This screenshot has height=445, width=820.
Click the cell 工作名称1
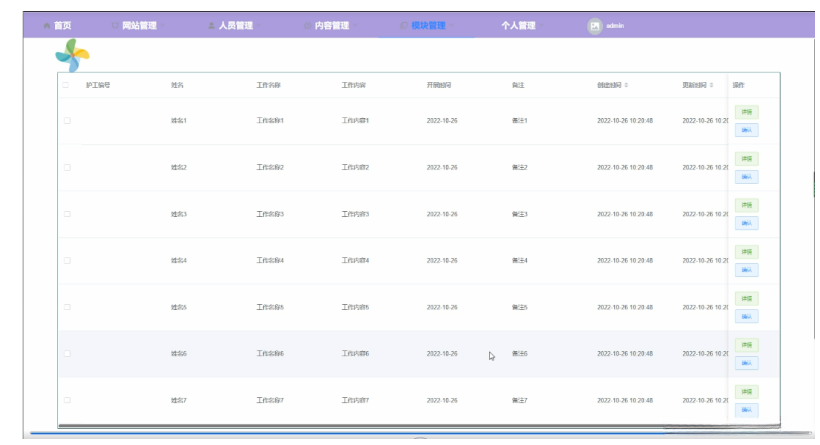(x=270, y=121)
